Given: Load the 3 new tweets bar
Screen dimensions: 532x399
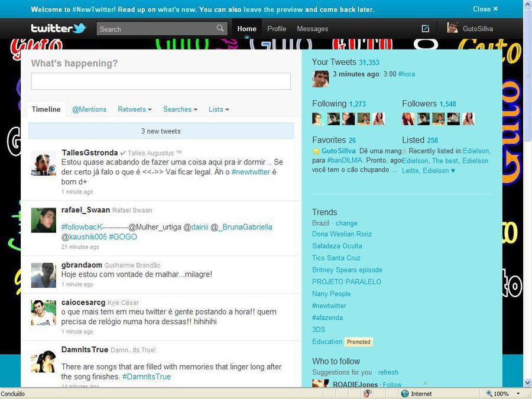Looking at the screenshot, I should tap(161, 131).
